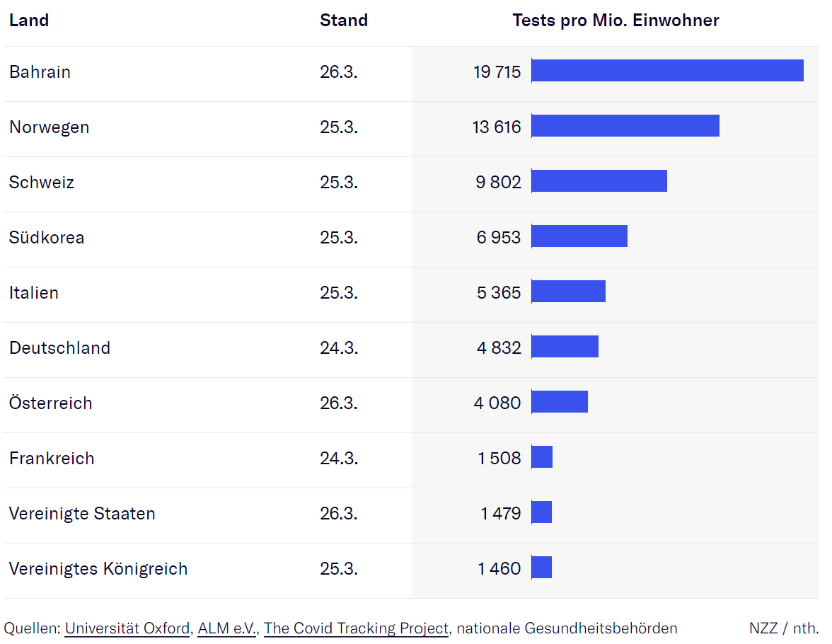The height and width of the screenshot is (644, 832).
Task: Click the Norwegen bar in the chart
Action: pyautogui.click(x=625, y=126)
